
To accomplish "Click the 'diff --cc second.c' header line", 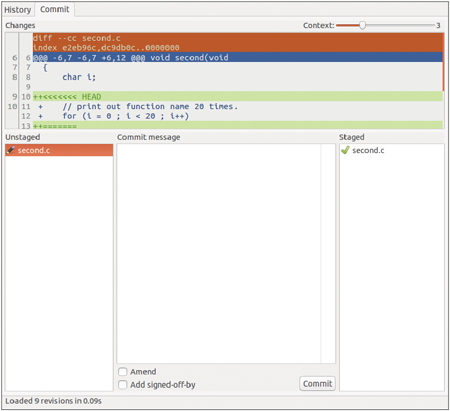I will [x=238, y=38].
